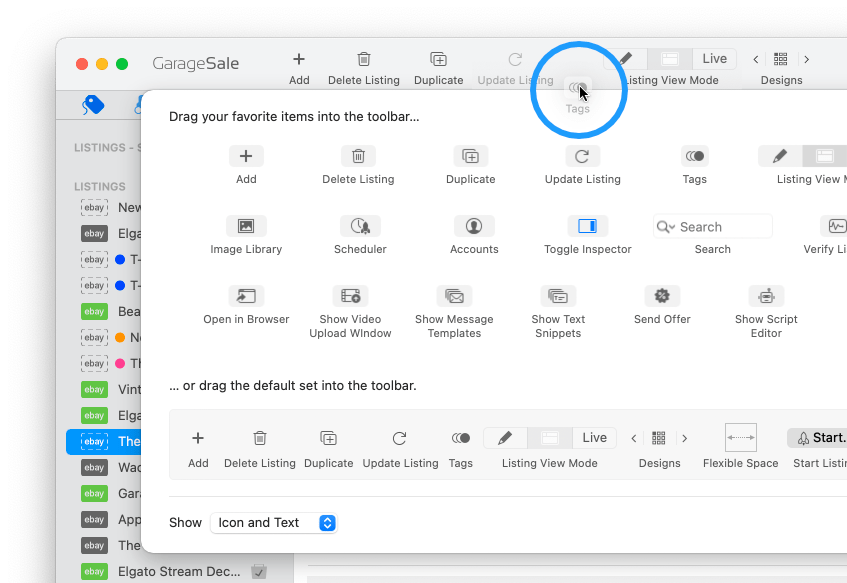Select the pencil edit segment in the favorite items palette

(x=780, y=156)
